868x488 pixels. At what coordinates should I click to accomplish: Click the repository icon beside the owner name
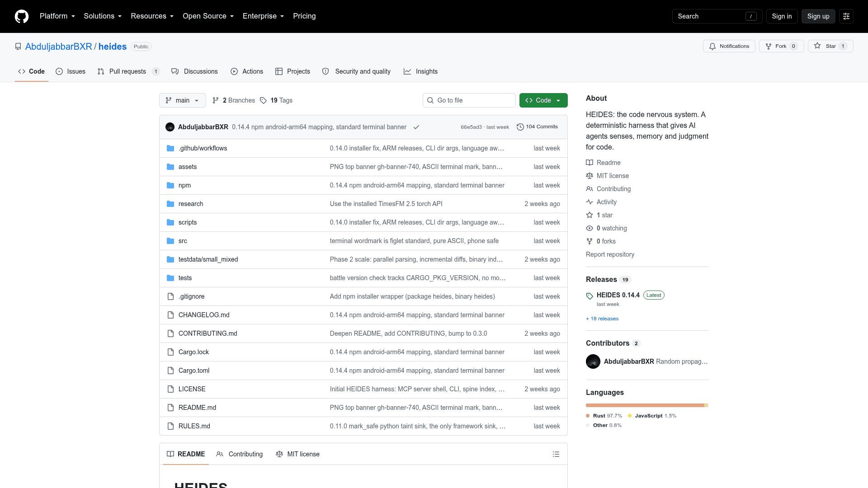tap(18, 47)
